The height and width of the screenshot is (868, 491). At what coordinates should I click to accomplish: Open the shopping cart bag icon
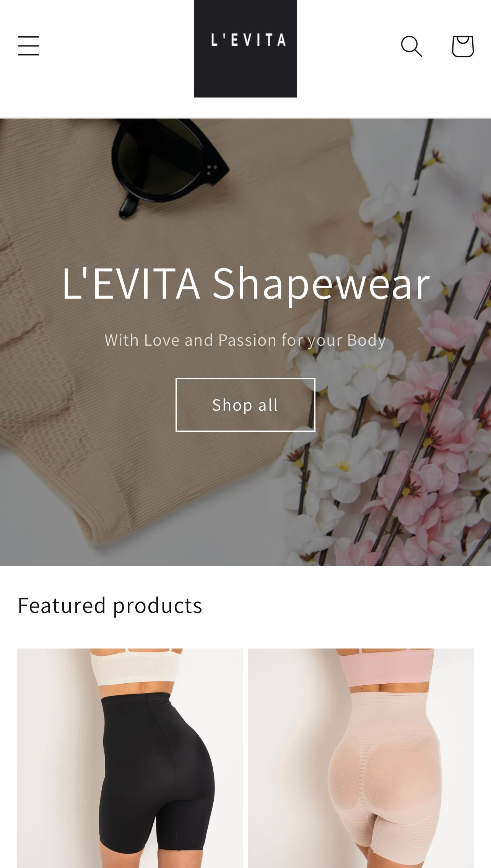pyautogui.click(x=463, y=46)
